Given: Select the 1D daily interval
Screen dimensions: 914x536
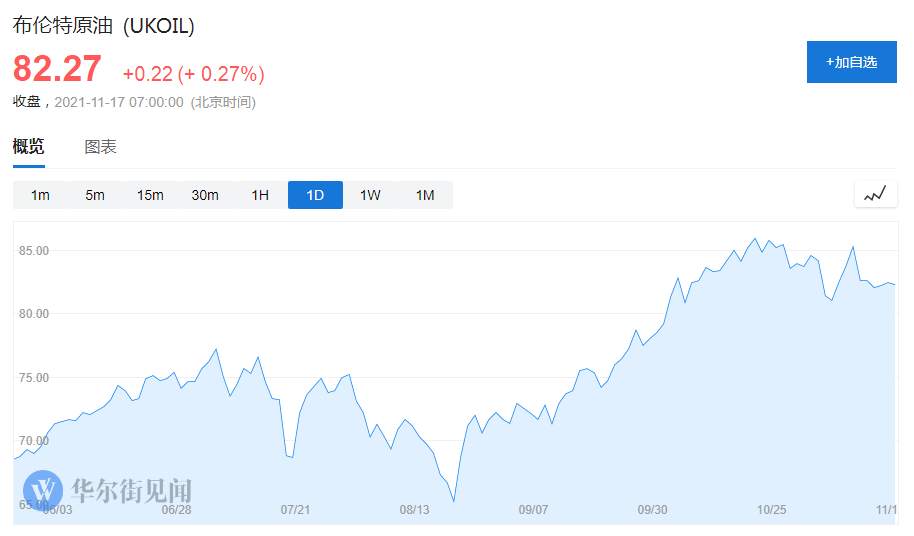Looking at the screenshot, I should tap(315, 195).
